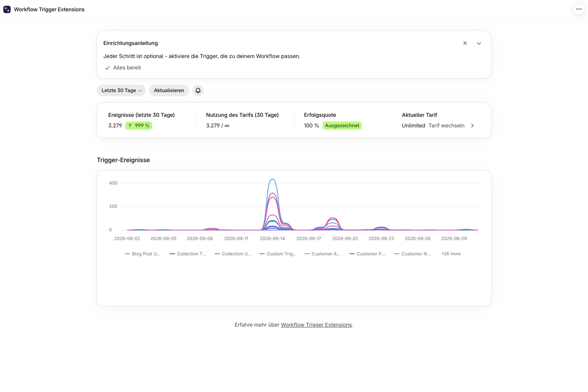Click the Einrichtungsanleitung card title

[x=130, y=43]
